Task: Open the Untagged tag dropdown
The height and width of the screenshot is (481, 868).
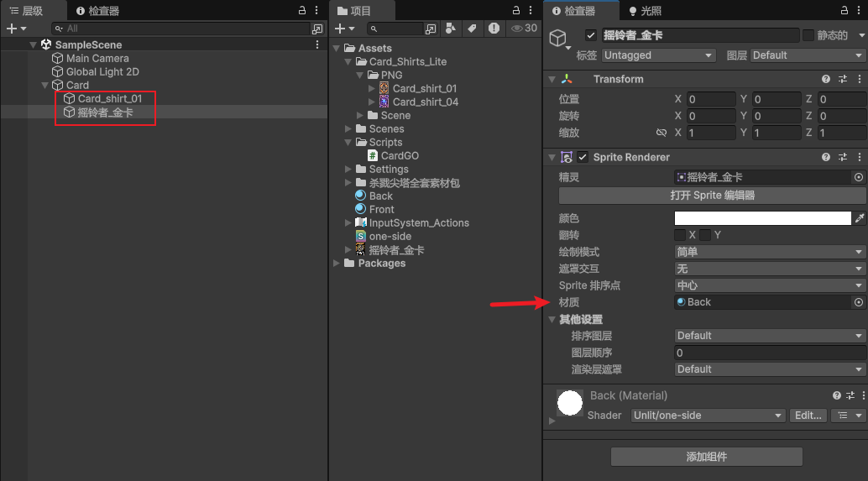Action: click(659, 55)
